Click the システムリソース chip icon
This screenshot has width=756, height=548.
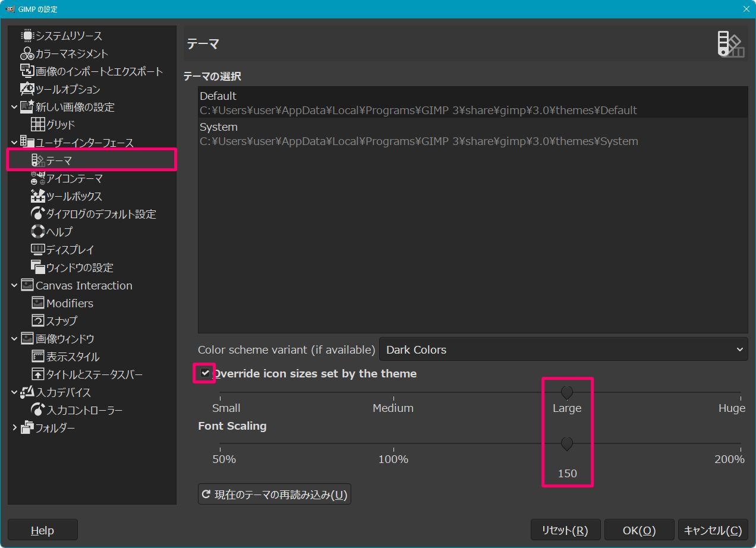tap(27, 36)
